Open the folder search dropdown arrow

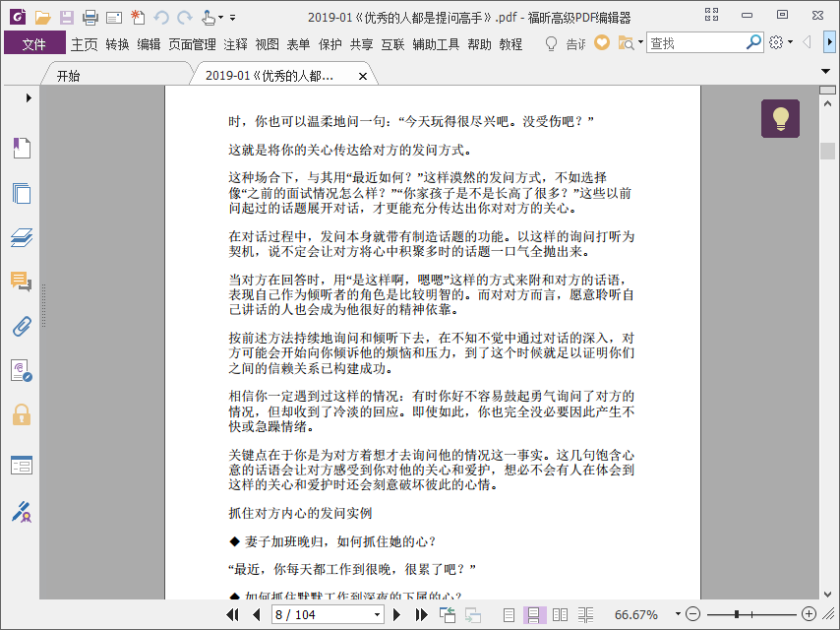640,42
